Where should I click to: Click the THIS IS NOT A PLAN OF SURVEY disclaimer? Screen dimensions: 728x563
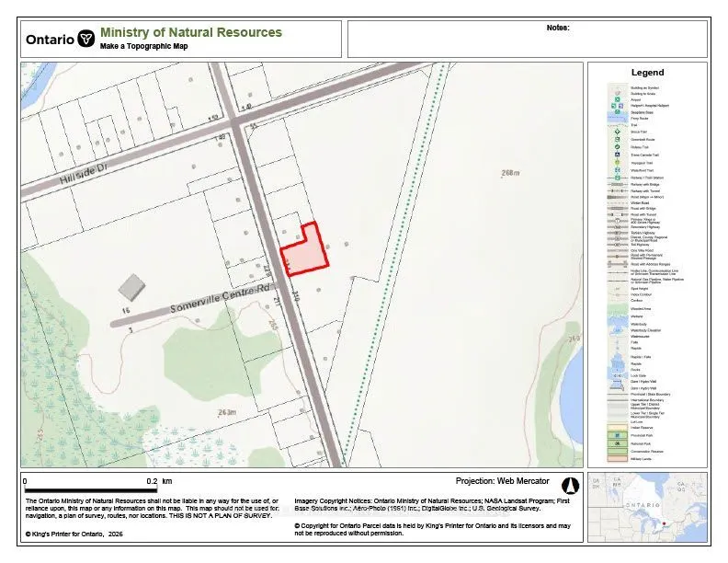220,515
